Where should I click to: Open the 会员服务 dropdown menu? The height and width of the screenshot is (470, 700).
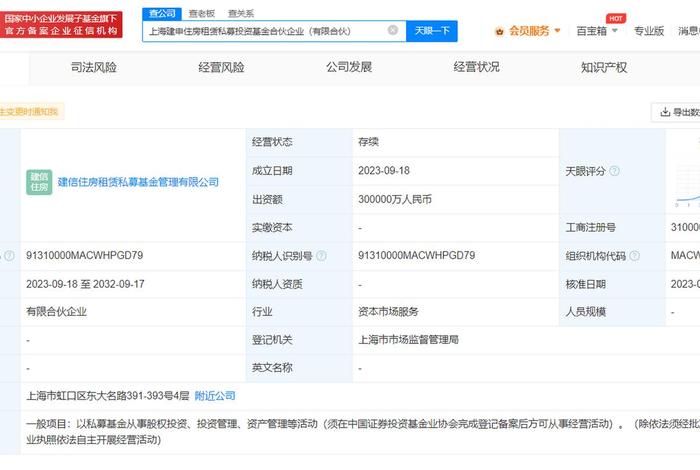pyautogui.click(x=533, y=31)
